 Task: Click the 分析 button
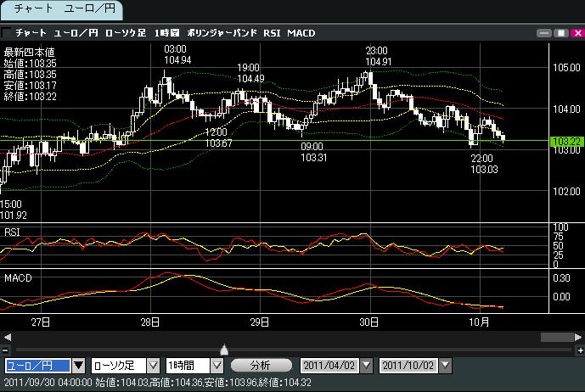[x=260, y=366]
